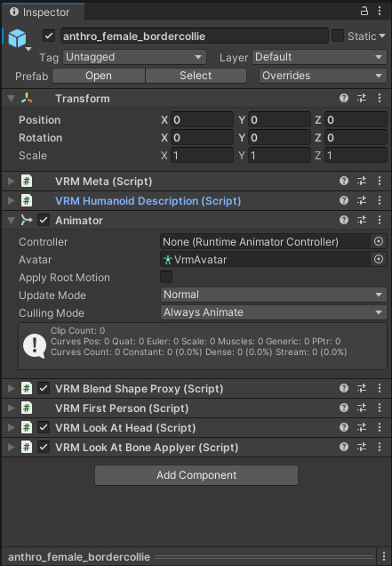Expand the VRM Meta script foldout

click(x=12, y=181)
